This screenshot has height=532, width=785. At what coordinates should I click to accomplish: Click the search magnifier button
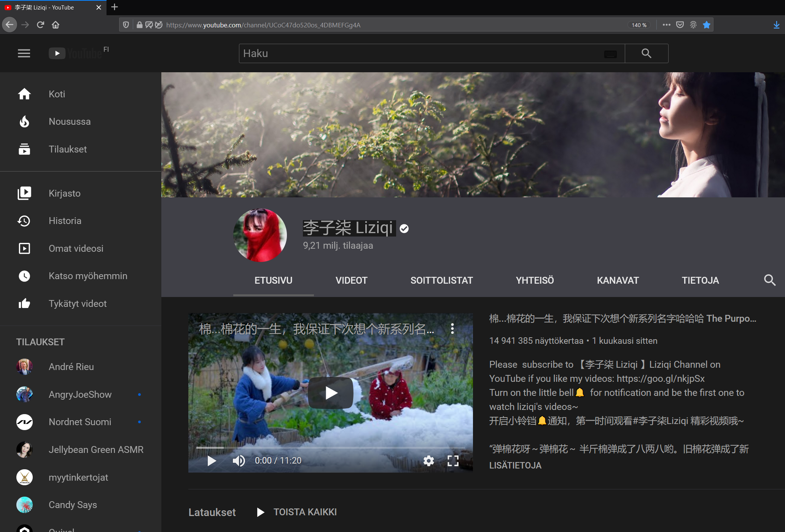pos(646,53)
